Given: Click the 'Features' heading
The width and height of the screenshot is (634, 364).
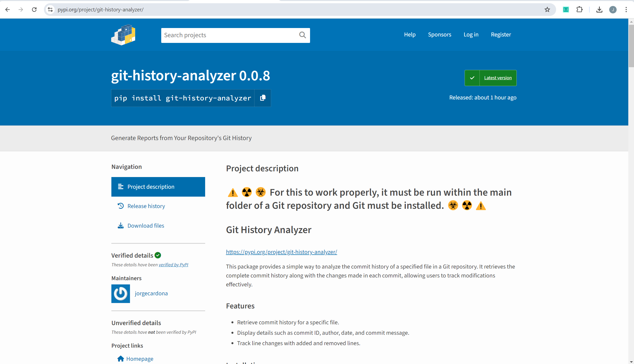Looking at the screenshot, I should (240, 306).
